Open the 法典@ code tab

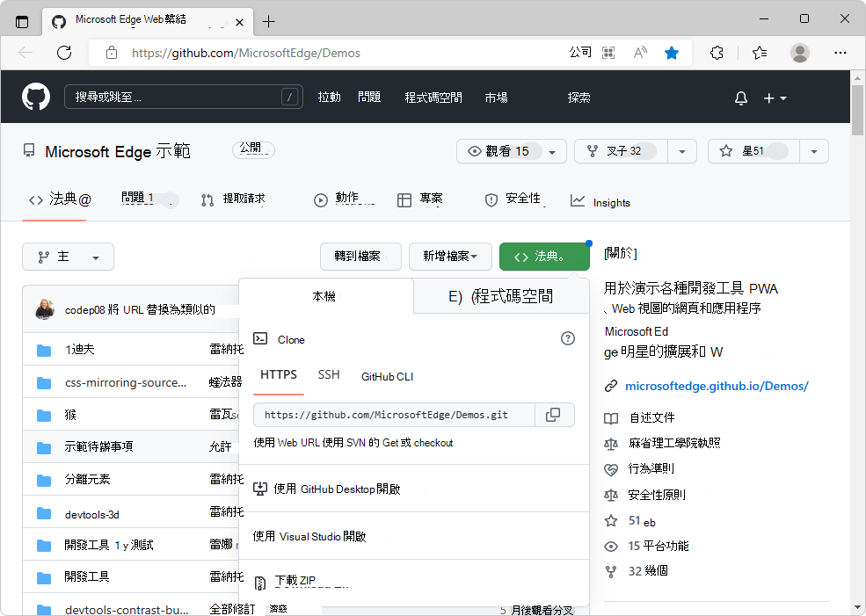60,199
